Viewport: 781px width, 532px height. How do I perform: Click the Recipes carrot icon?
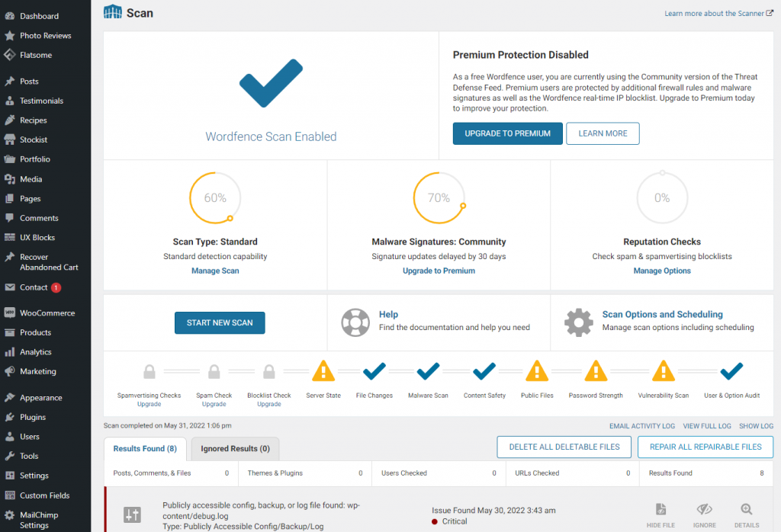(x=9, y=120)
